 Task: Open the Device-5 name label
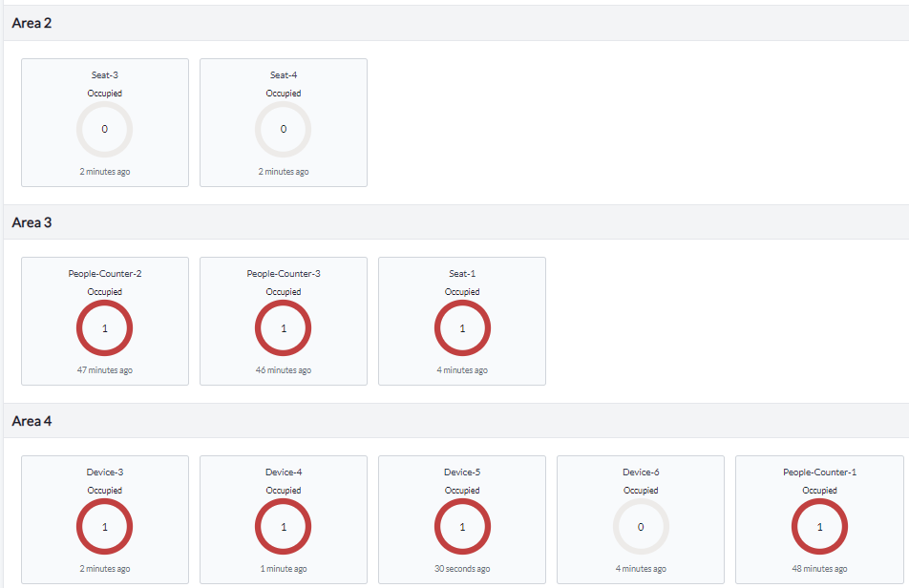[462, 472]
